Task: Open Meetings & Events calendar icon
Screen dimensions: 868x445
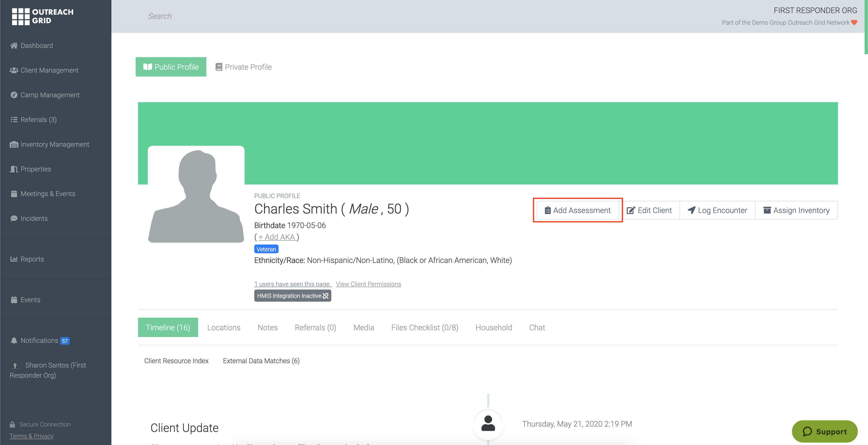Action: 14,194
